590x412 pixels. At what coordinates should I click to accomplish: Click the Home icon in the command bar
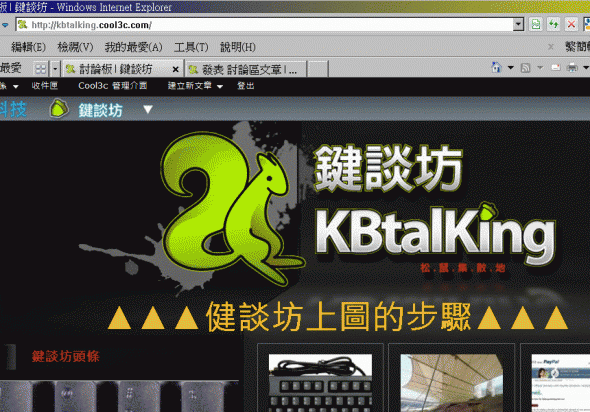[497, 68]
